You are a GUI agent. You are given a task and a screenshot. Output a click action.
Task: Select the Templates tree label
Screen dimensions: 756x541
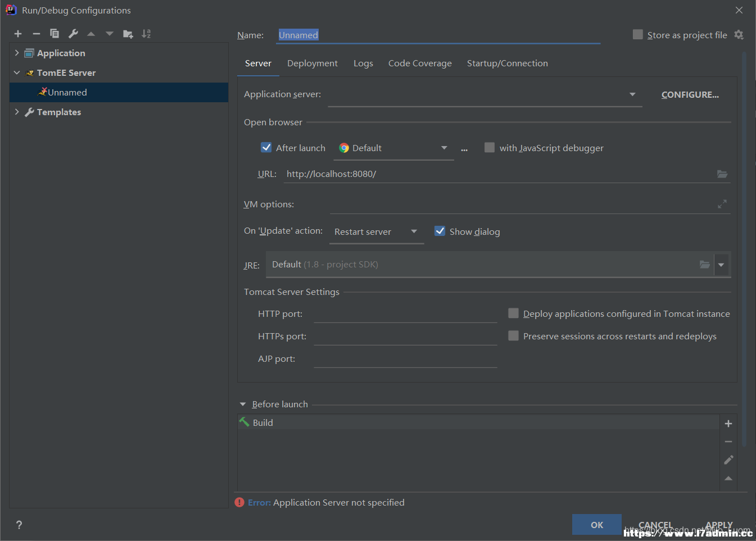tap(59, 112)
